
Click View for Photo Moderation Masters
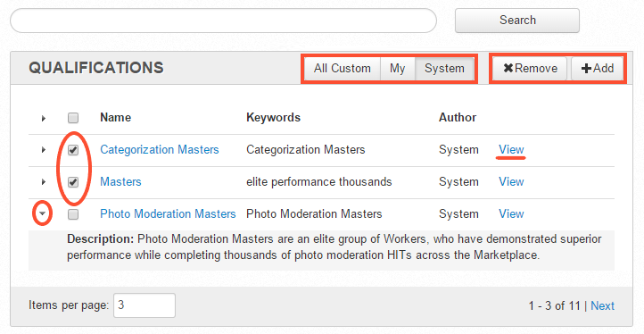pos(511,213)
